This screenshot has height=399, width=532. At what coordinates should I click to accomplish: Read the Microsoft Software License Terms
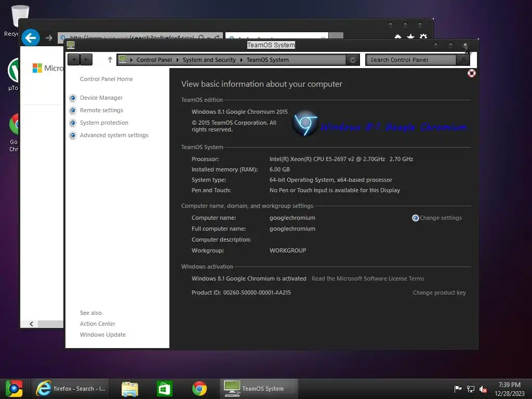pyautogui.click(x=368, y=278)
